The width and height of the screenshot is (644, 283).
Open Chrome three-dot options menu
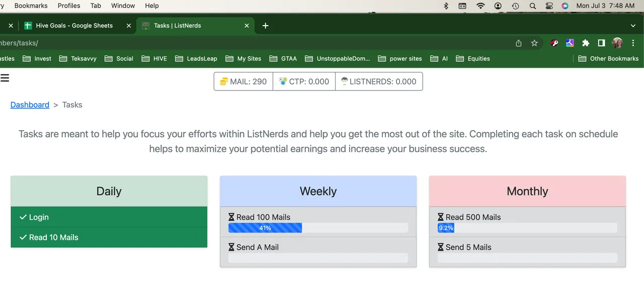click(x=633, y=43)
